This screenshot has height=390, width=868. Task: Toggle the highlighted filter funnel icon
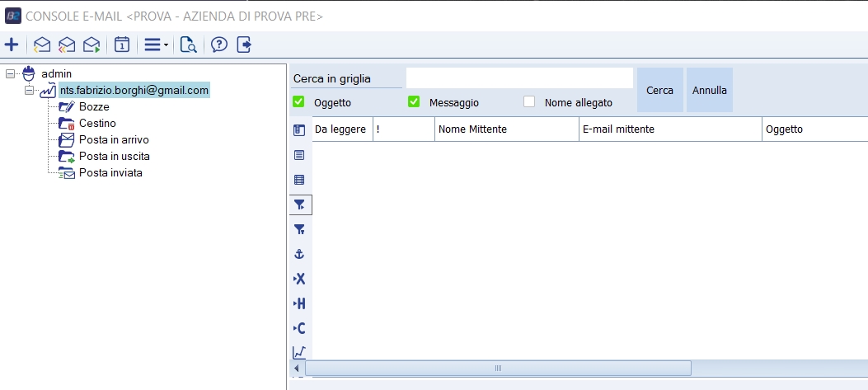(x=300, y=205)
